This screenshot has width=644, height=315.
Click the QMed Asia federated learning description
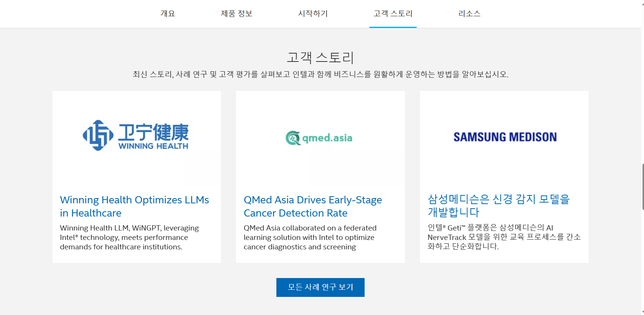[309, 237]
